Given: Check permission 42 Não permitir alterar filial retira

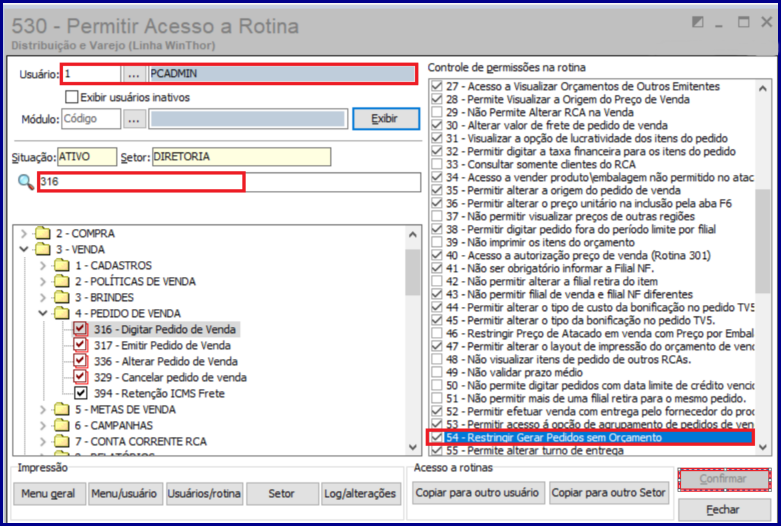Looking at the screenshot, I should click(437, 281).
